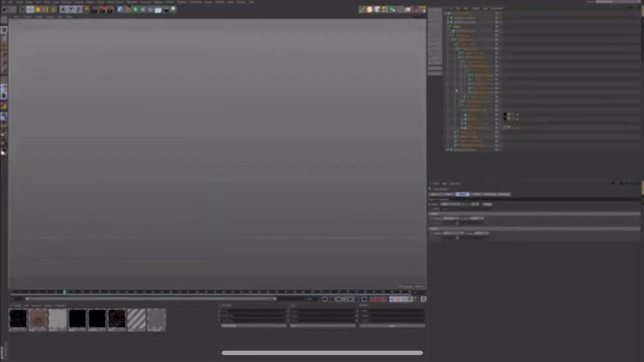Select the dark red-speckled material thumbnail
Viewport: 644px width, 362px height.
click(117, 320)
